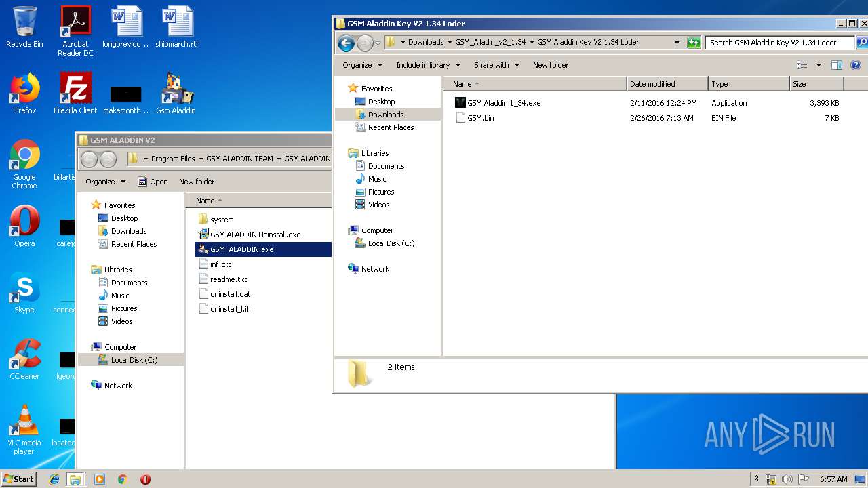This screenshot has height=488, width=868.
Task: Click New folder in Loder window
Action: (551, 65)
